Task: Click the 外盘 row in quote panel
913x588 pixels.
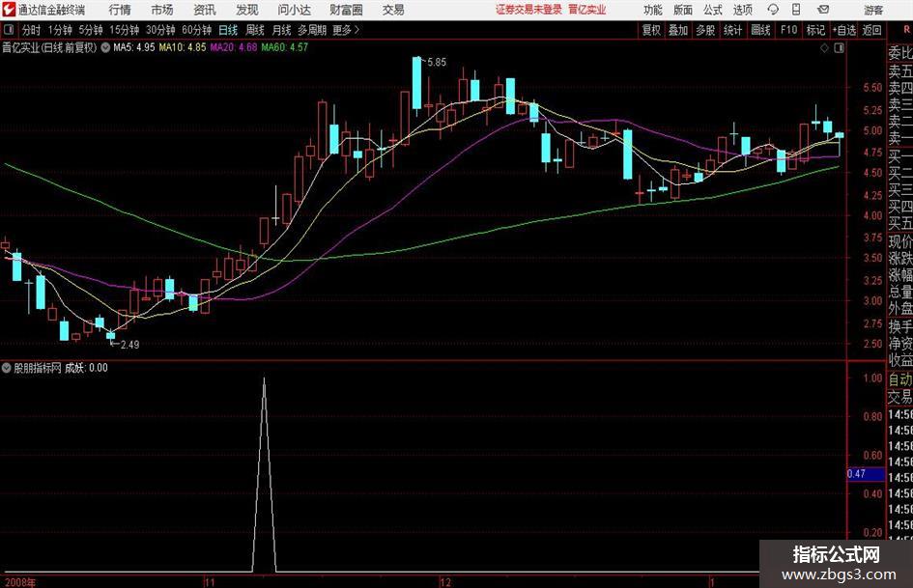Action: pyautogui.click(x=900, y=309)
